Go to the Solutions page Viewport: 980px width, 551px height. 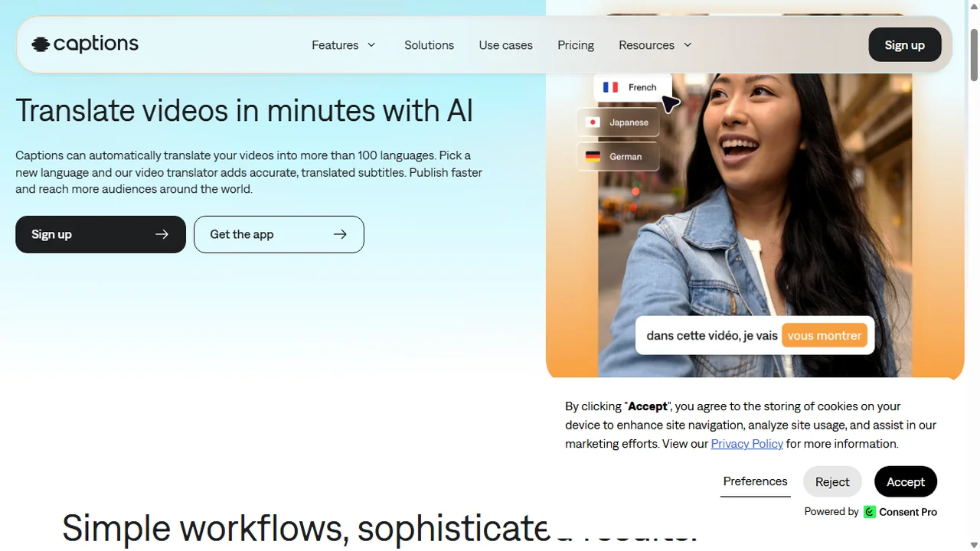[x=429, y=45]
